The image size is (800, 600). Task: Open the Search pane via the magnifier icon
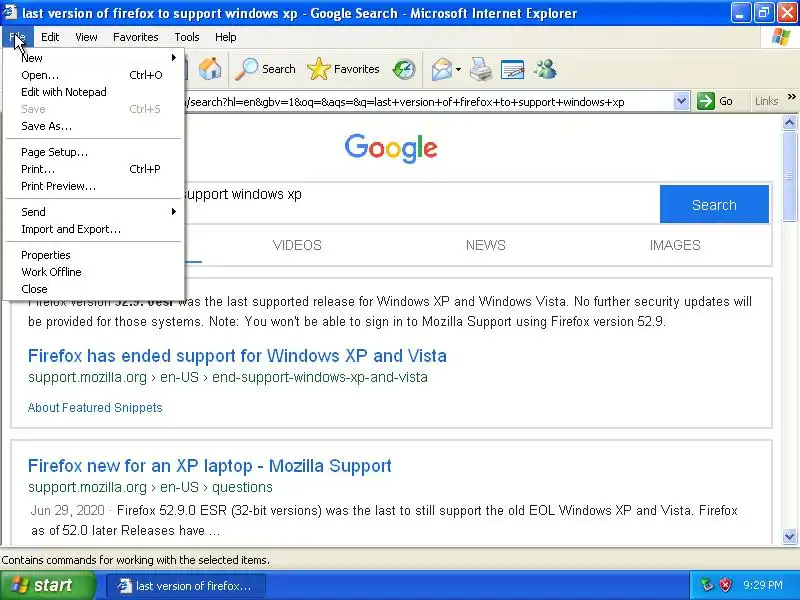pos(265,69)
